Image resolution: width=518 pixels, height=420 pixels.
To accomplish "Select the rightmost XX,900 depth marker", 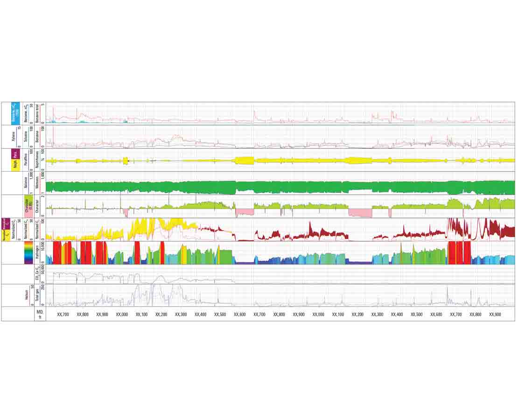I will click(495, 315).
